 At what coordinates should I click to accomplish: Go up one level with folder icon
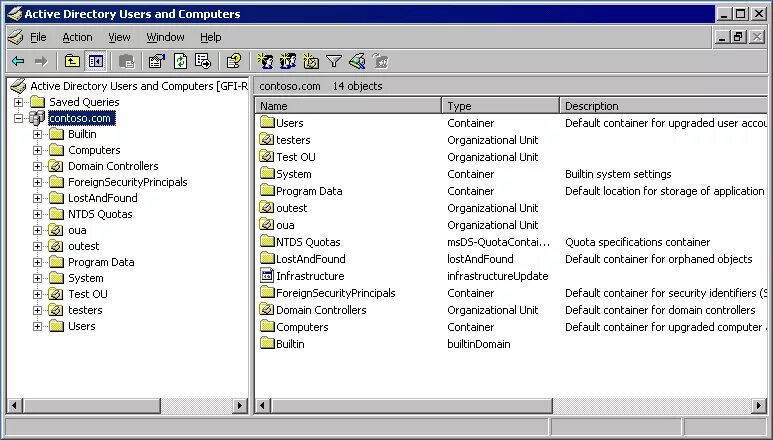pyautogui.click(x=72, y=61)
